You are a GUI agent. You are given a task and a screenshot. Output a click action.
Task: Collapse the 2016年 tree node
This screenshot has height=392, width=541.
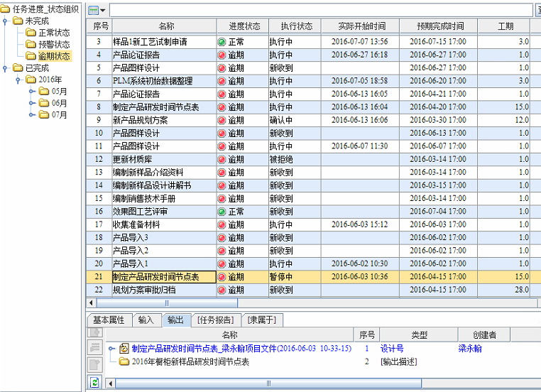18,80
